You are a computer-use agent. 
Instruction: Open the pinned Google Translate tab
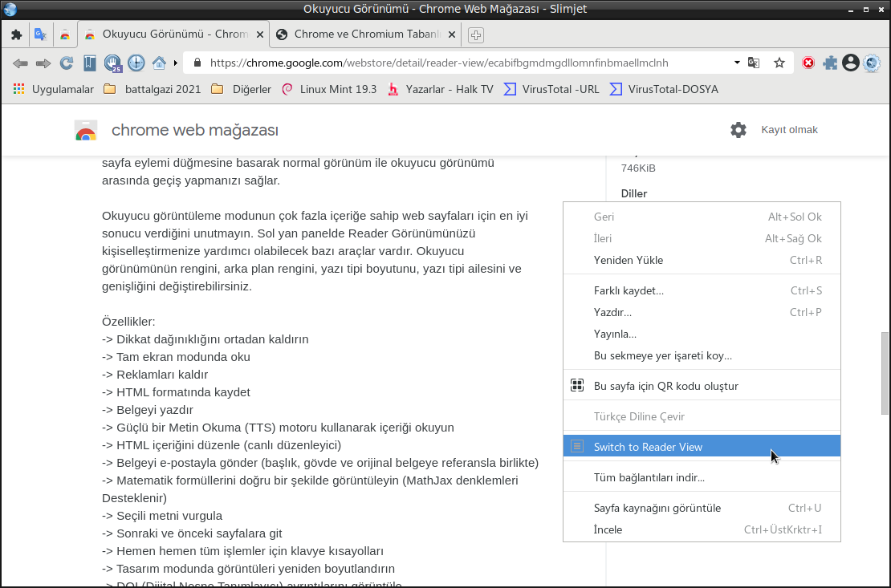[40, 34]
